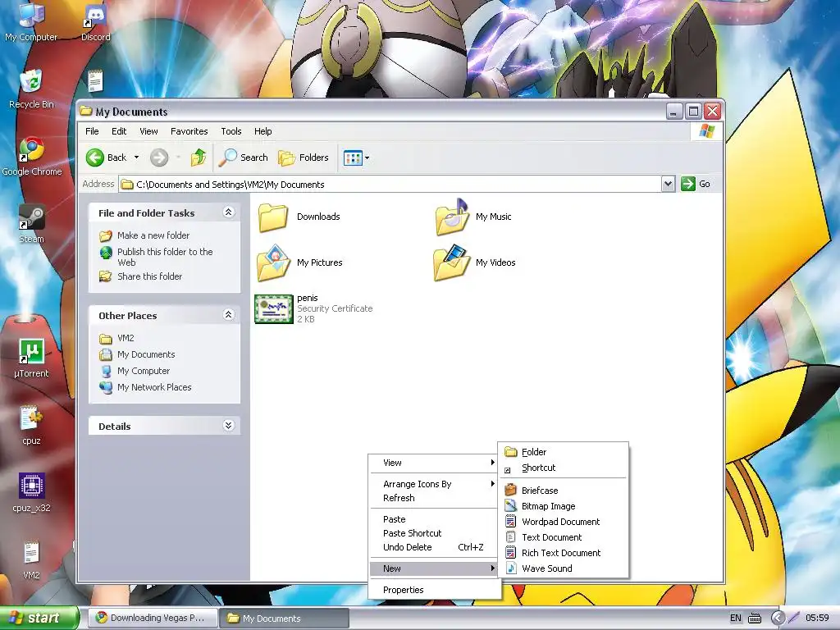The height and width of the screenshot is (630, 840).
Task: Click the Views toolbar icon
Action: pyautogui.click(x=353, y=158)
